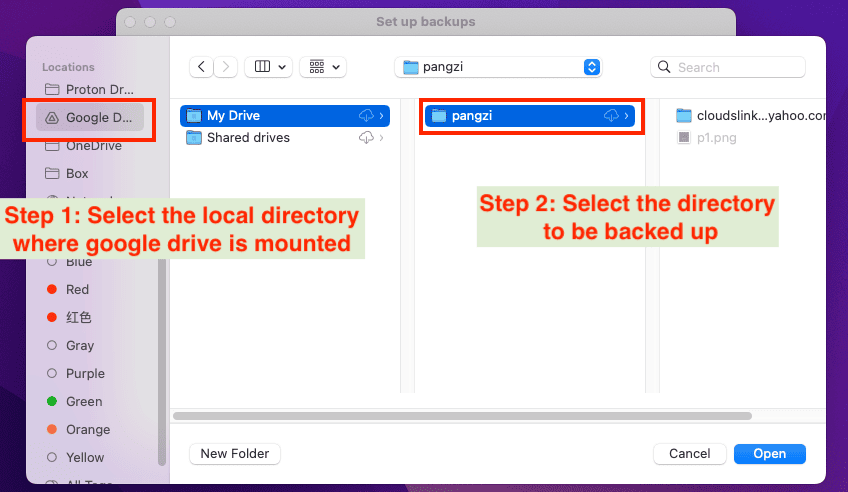Click the Shared drives folder icon
Screen dimensions: 848x492
194,138
